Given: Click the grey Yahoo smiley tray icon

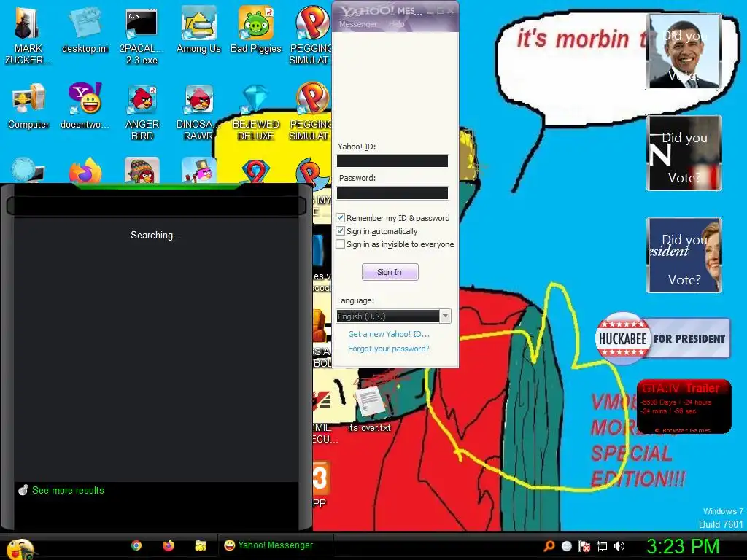Looking at the screenshot, I should click(566, 545).
